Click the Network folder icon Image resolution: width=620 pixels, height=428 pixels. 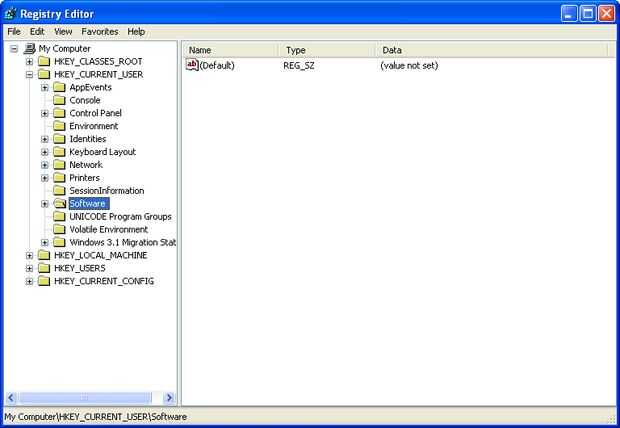point(59,165)
